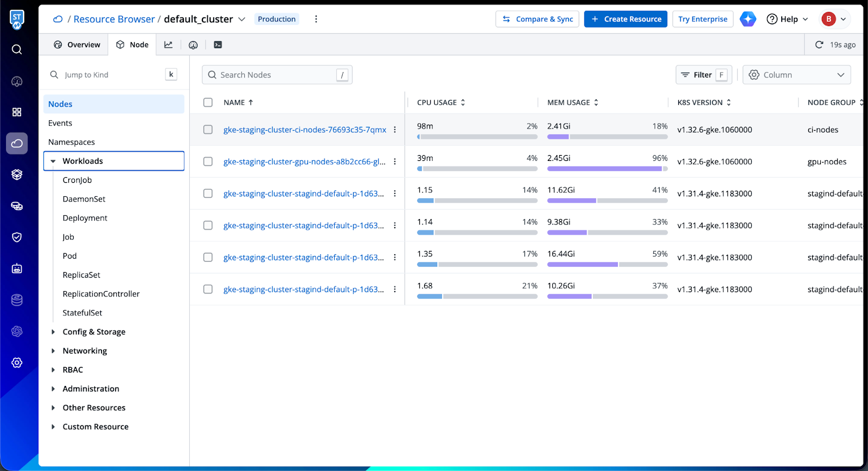868x471 pixels.
Task: Open the terminal icon tab
Action: click(x=218, y=45)
